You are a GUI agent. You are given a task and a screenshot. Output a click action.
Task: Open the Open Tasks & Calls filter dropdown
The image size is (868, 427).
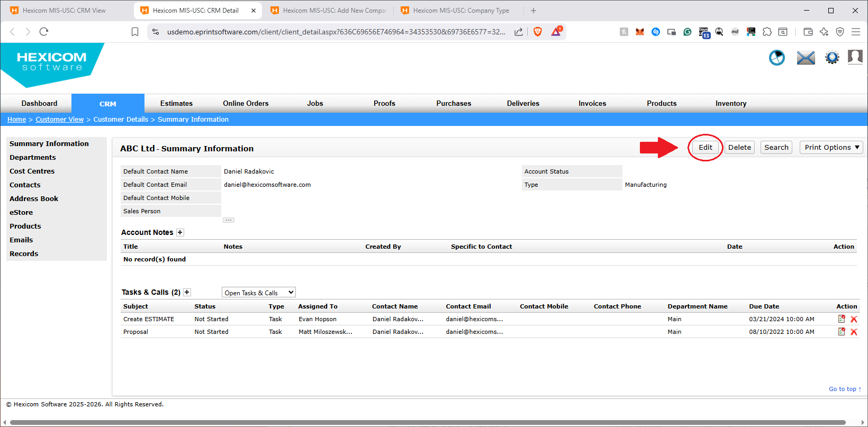tap(259, 293)
